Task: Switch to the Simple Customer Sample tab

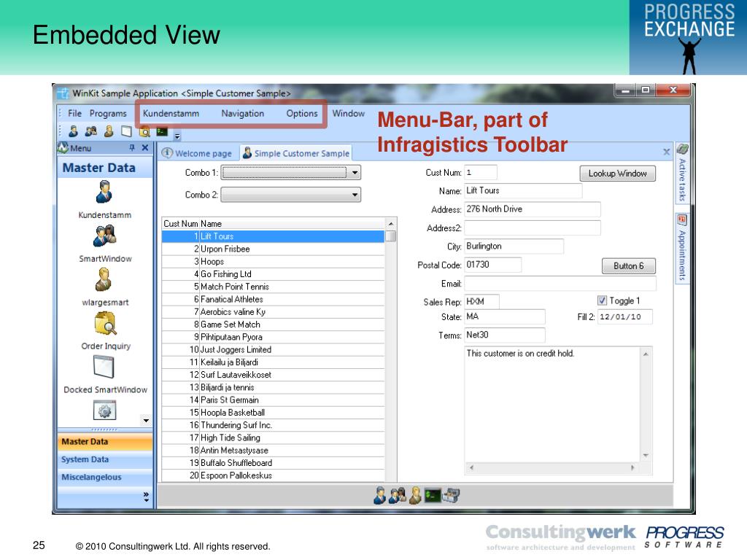Action: 296,153
